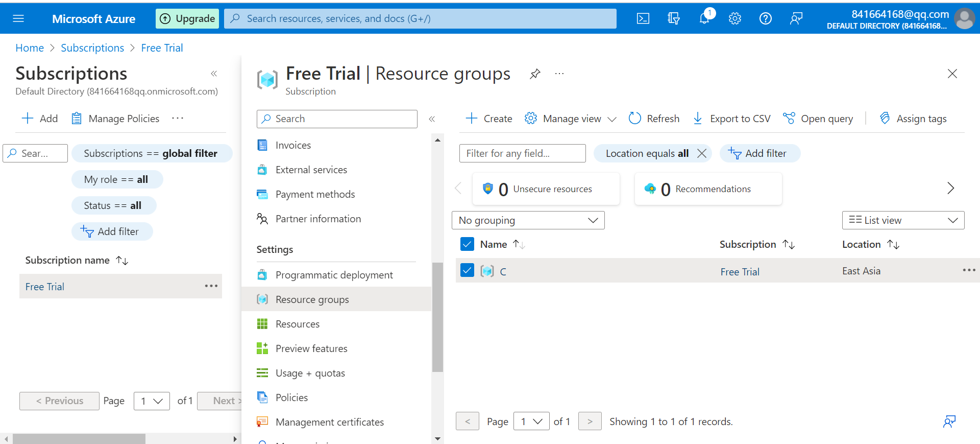Open more commands ellipsis beside Manage Policies
The height and width of the screenshot is (444, 980).
(178, 119)
